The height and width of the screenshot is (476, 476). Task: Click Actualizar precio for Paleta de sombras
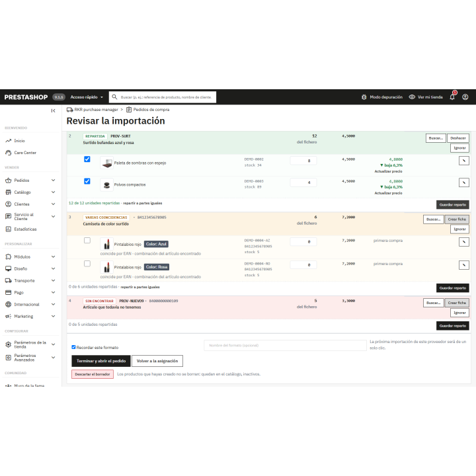[388, 171]
